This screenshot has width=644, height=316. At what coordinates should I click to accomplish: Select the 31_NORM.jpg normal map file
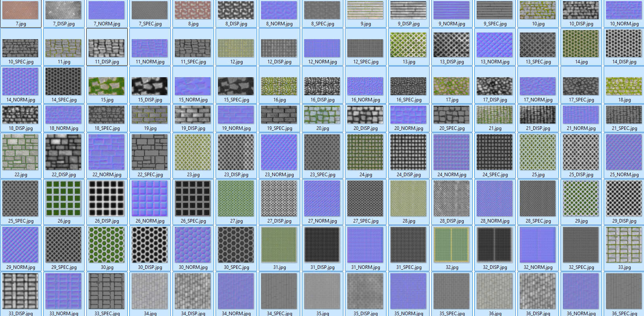click(365, 245)
